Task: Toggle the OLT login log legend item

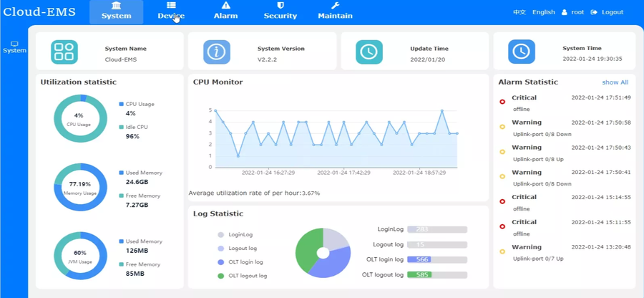Action: [x=245, y=262]
